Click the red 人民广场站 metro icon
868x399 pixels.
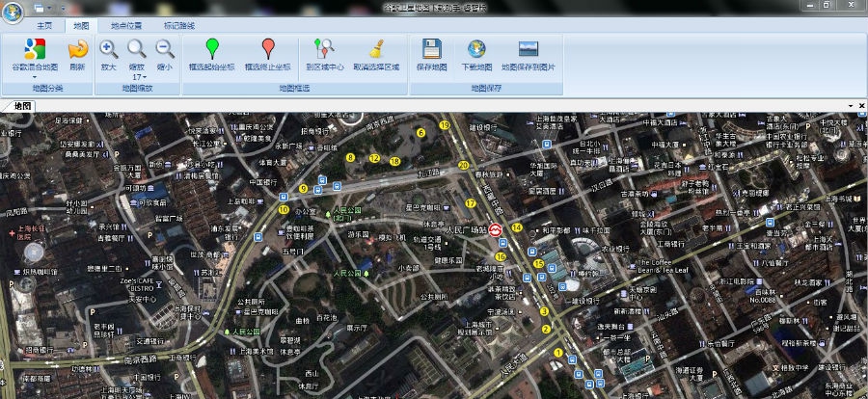point(496,229)
